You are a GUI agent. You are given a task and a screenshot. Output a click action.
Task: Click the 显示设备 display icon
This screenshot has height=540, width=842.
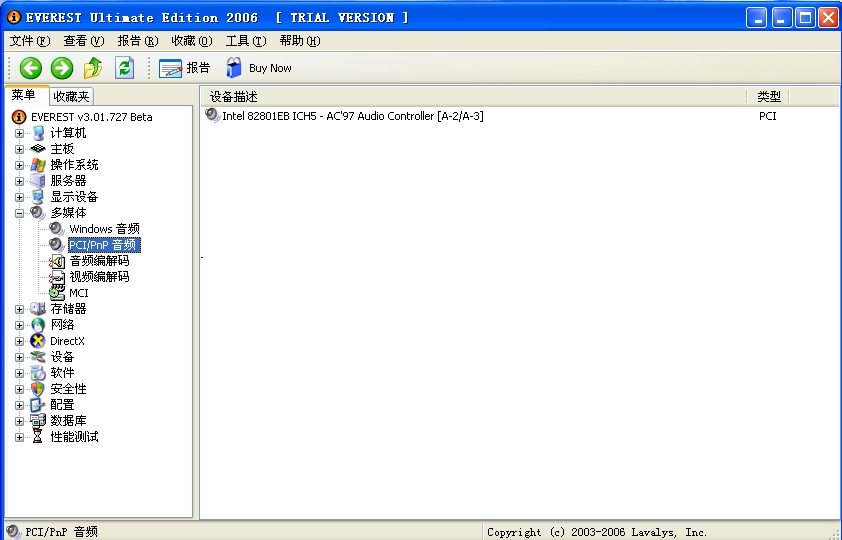click(x=38, y=197)
